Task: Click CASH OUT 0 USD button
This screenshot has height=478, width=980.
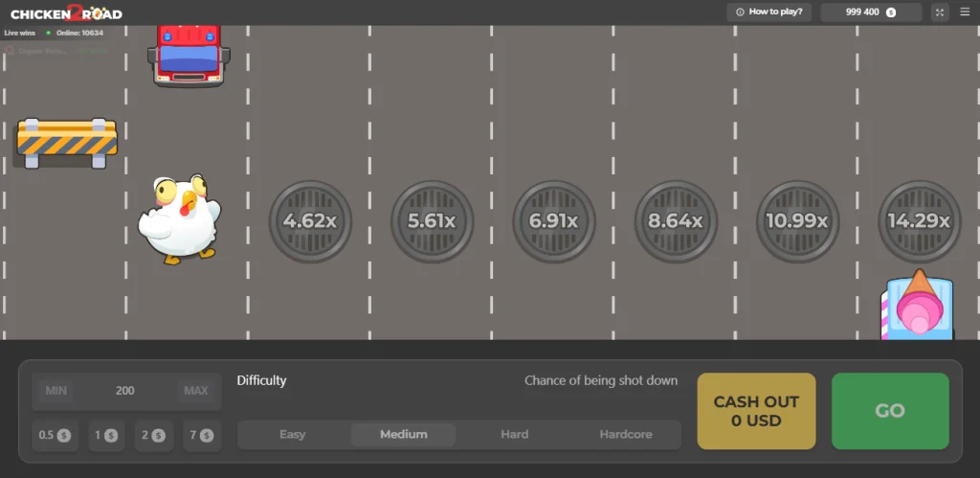Action: [756, 411]
